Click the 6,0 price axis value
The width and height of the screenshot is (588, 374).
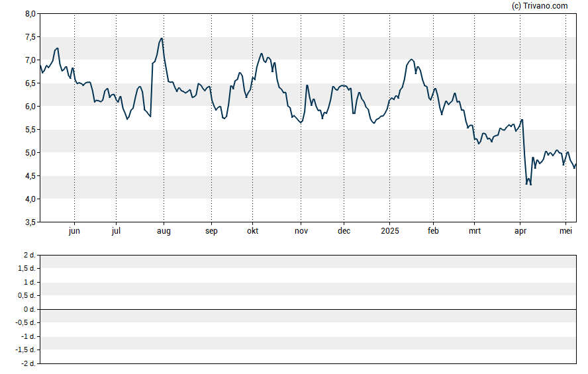[x=30, y=107]
